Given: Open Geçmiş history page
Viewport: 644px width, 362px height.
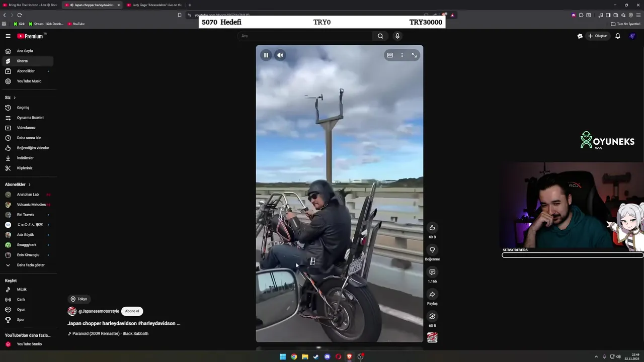Looking at the screenshot, I should [x=28, y=108].
